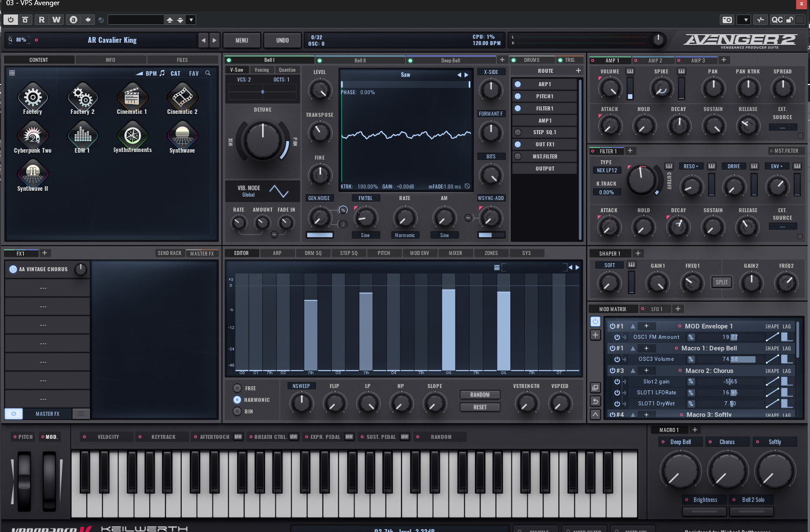Viewport: 810px width, 532px height.
Task: Open the FILES tab
Action: pyautogui.click(x=182, y=60)
